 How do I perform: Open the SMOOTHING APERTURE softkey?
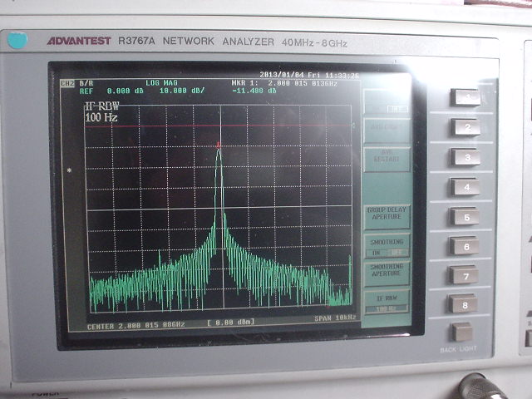click(387, 273)
